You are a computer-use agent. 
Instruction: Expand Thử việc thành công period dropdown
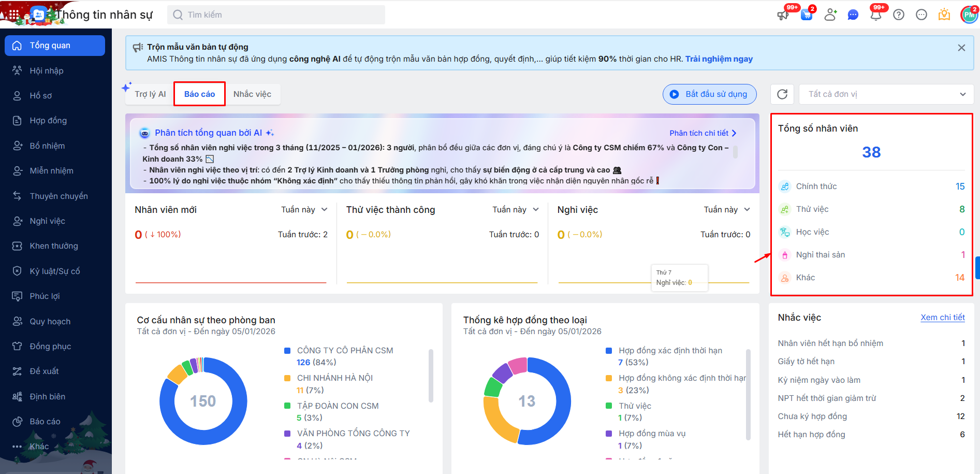pyautogui.click(x=516, y=209)
